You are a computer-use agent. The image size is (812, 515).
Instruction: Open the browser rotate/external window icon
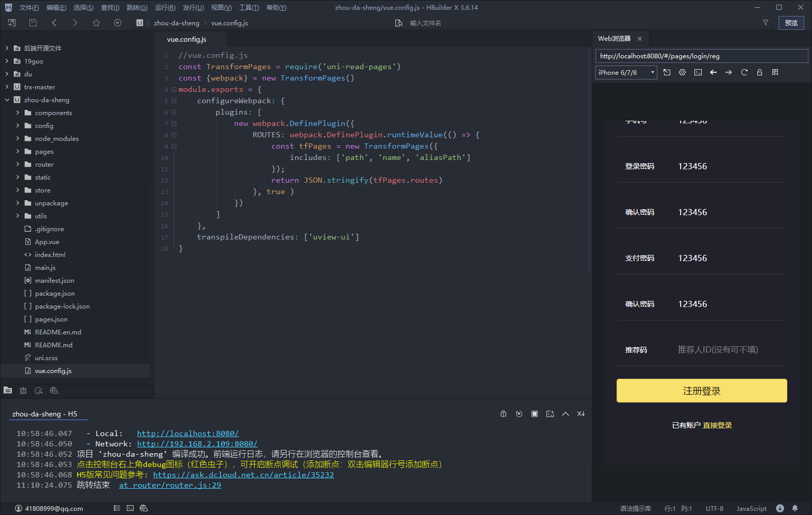tap(667, 72)
